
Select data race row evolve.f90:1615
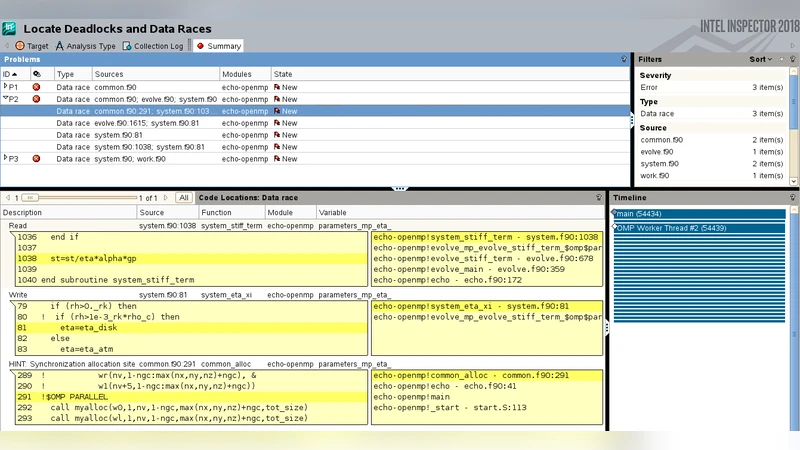click(315, 123)
